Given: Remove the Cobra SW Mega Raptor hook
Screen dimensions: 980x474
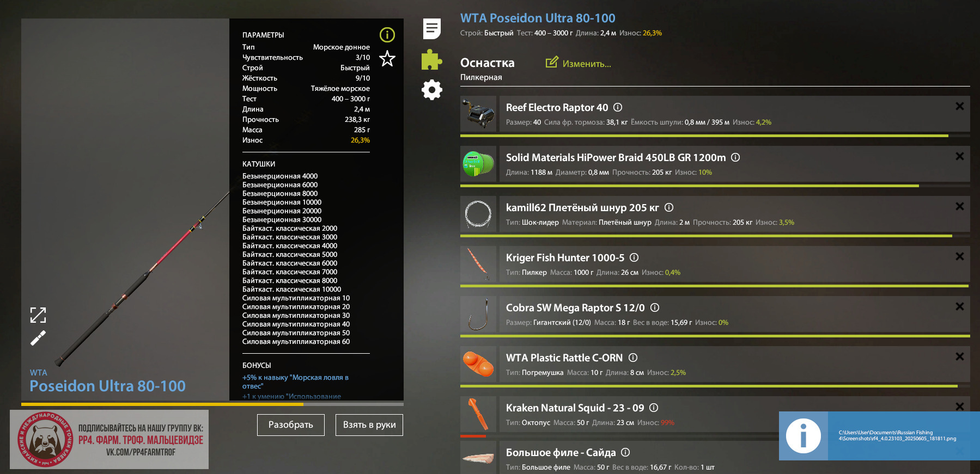Looking at the screenshot, I should click(x=960, y=306).
